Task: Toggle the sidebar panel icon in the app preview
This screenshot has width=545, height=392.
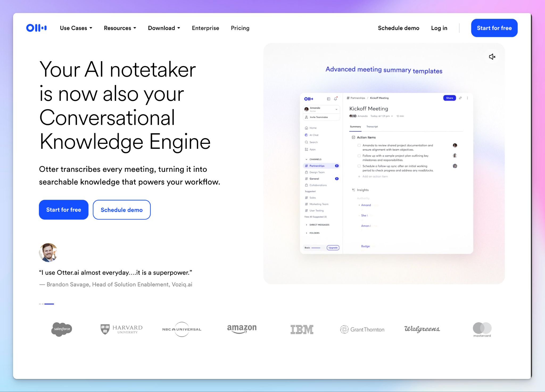Action: 329,99
